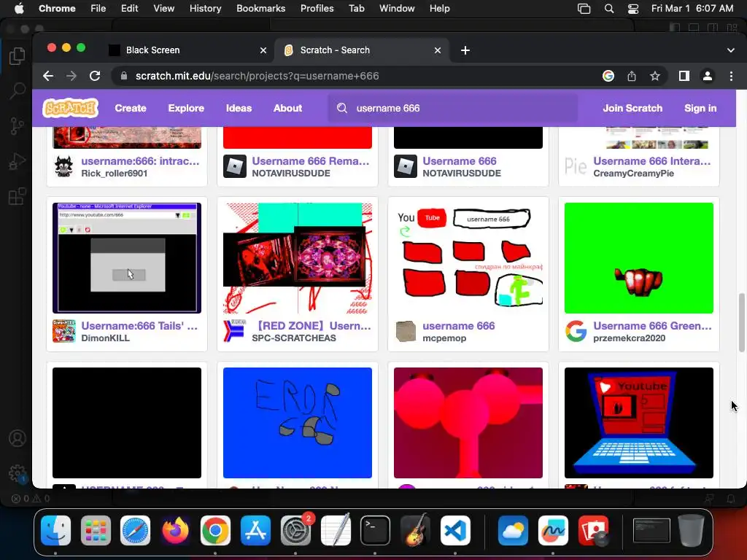Click Ideas in Scratch navbar
This screenshot has height=560, width=747.
(239, 108)
